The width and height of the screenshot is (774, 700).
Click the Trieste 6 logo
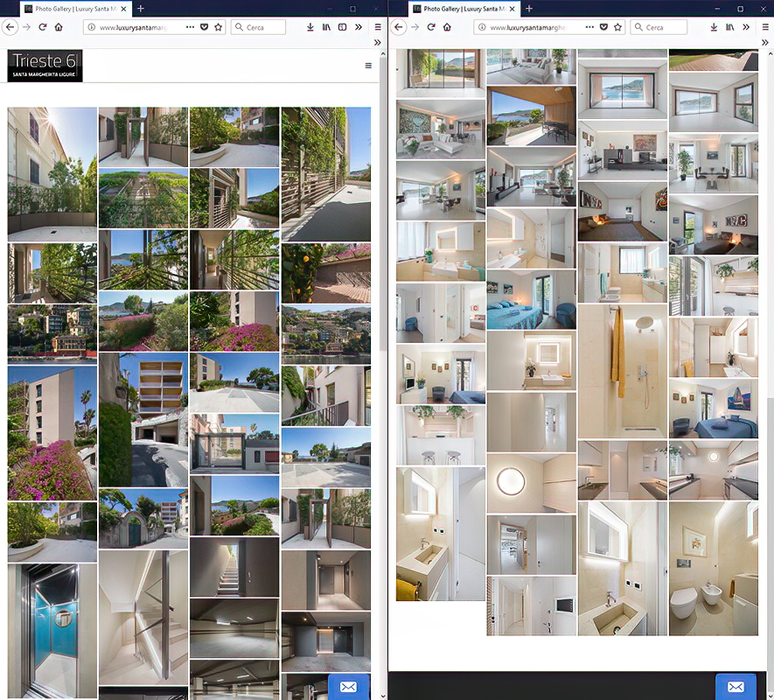(x=45, y=66)
